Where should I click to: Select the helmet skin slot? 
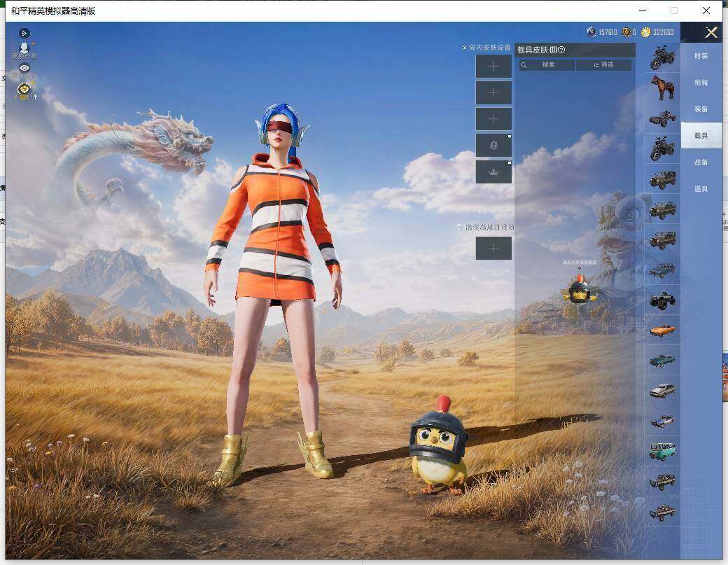coord(493,146)
